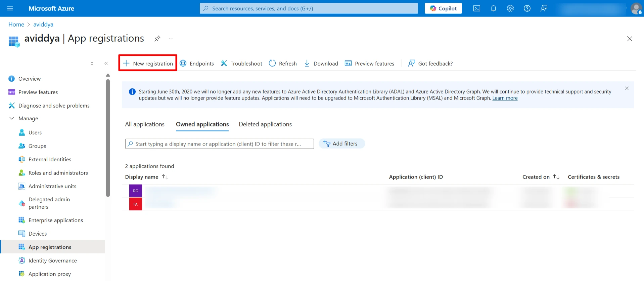Screen dimensions: 644x281
Task: Close the App registrations blade
Action: pos(630,39)
